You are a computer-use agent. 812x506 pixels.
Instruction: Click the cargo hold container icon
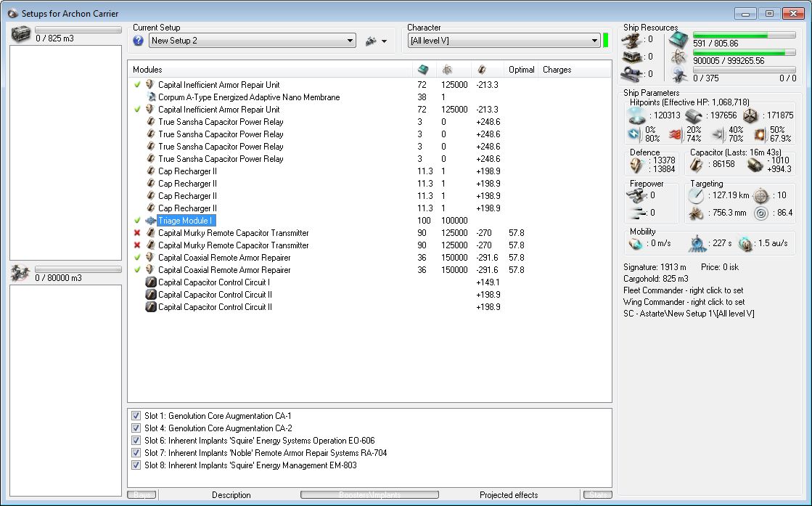[x=21, y=34]
